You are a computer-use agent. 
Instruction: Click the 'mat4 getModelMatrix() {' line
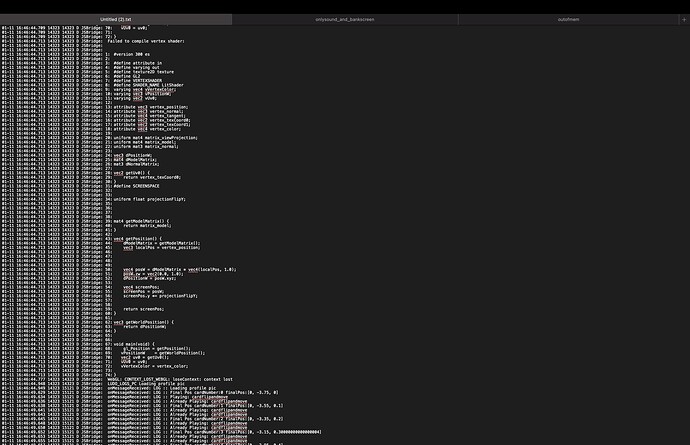(141, 221)
